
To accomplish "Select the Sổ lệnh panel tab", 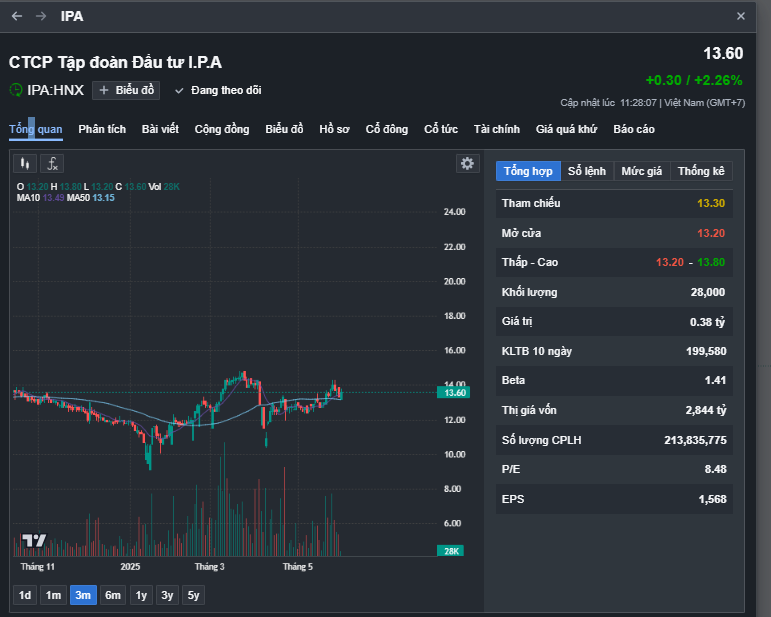I will pyautogui.click(x=587, y=171).
